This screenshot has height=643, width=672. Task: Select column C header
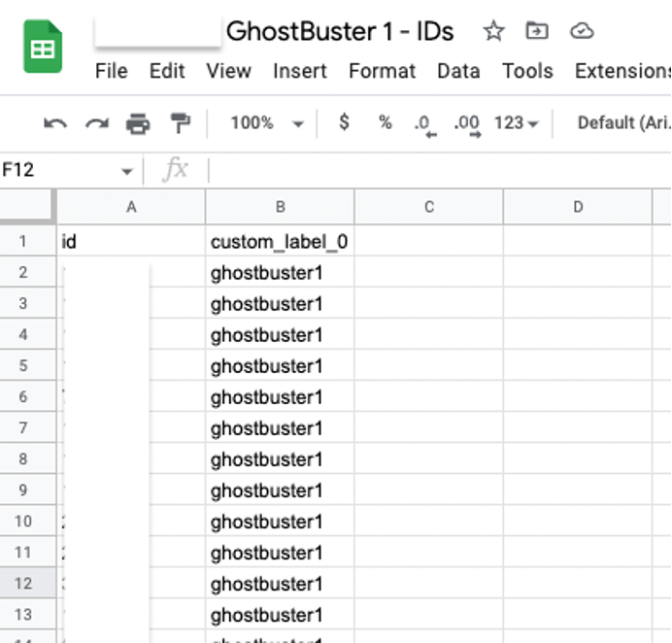[429, 207]
